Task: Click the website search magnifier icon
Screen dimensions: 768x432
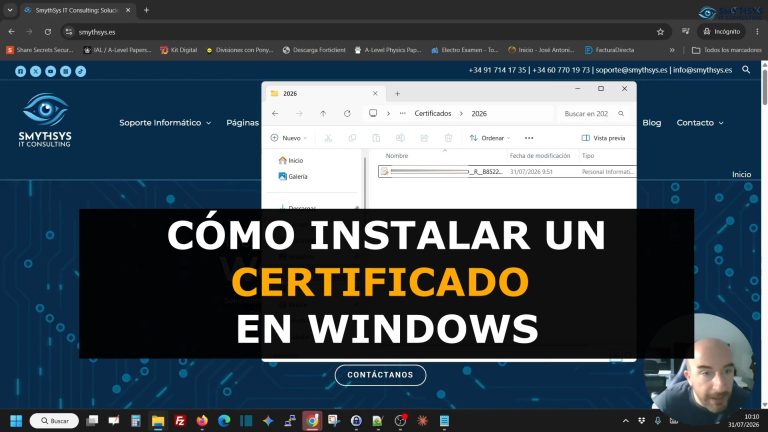Action: coord(746,70)
